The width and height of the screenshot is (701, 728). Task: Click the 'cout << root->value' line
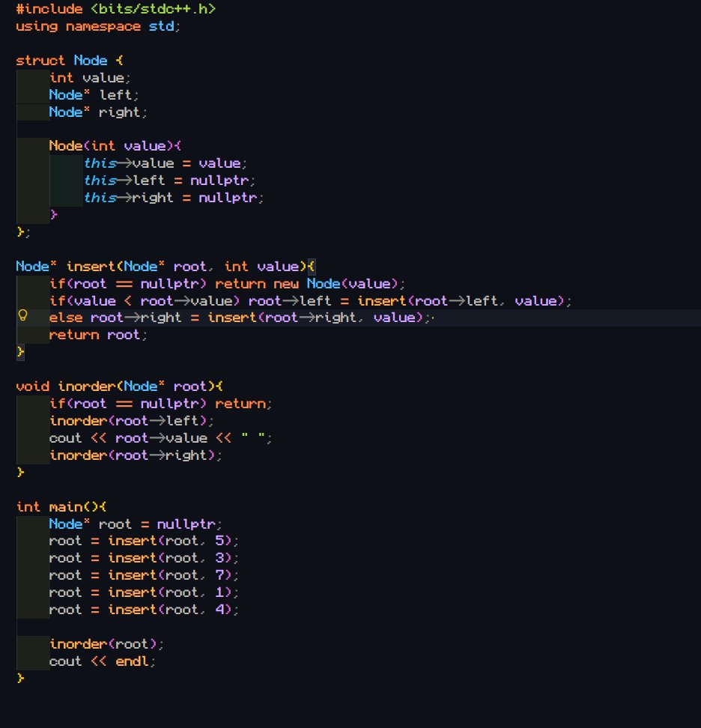(160, 438)
